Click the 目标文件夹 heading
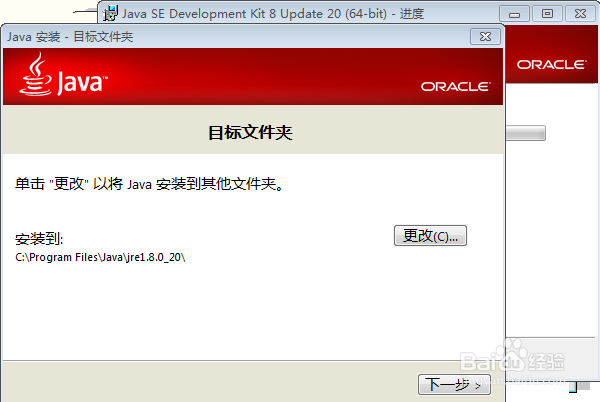Screen dimensions: 600x402 point(250,133)
